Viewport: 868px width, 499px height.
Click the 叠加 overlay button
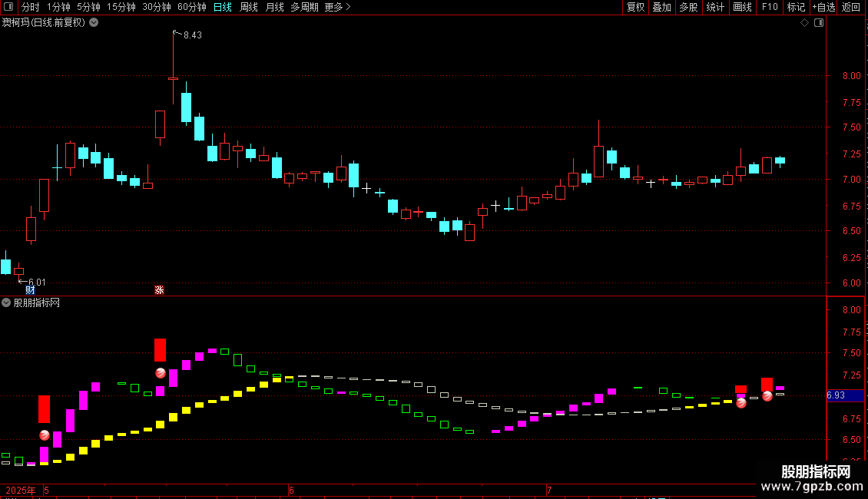click(x=661, y=7)
